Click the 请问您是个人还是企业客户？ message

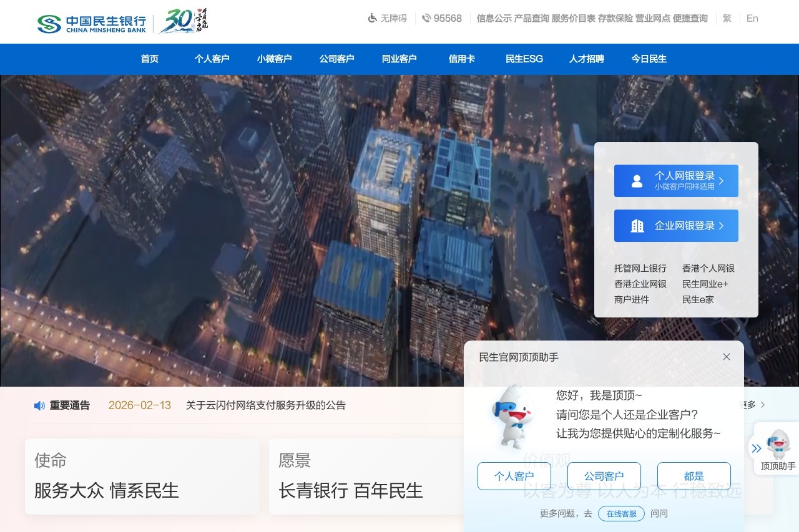(x=627, y=414)
